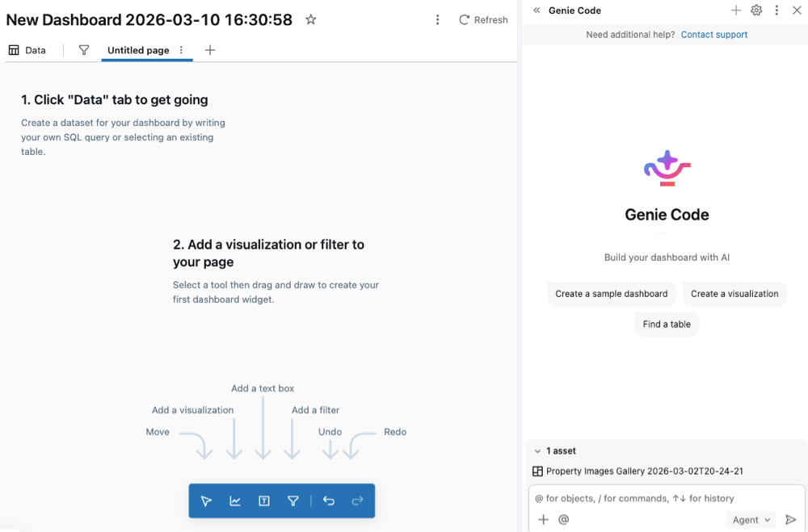Viewport: 808px width, 532px height.
Task: Select the Add a text box tool
Action: [x=264, y=501]
